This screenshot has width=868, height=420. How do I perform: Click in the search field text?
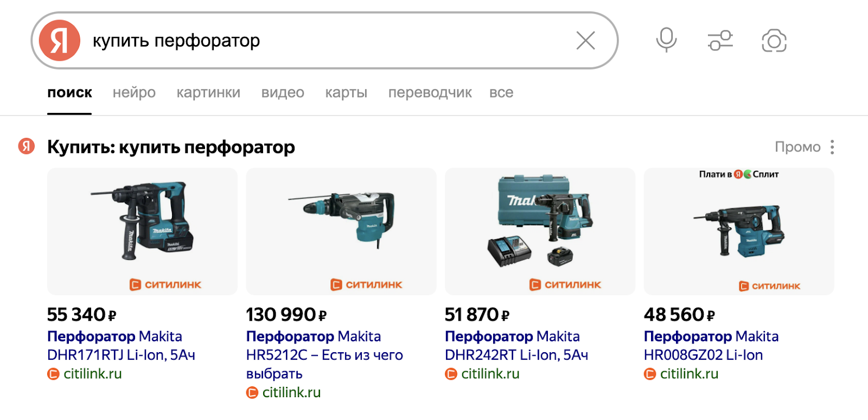pyautogui.click(x=176, y=41)
